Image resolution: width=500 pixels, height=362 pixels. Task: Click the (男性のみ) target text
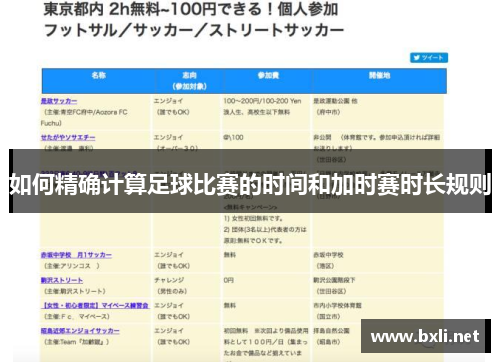point(172,291)
